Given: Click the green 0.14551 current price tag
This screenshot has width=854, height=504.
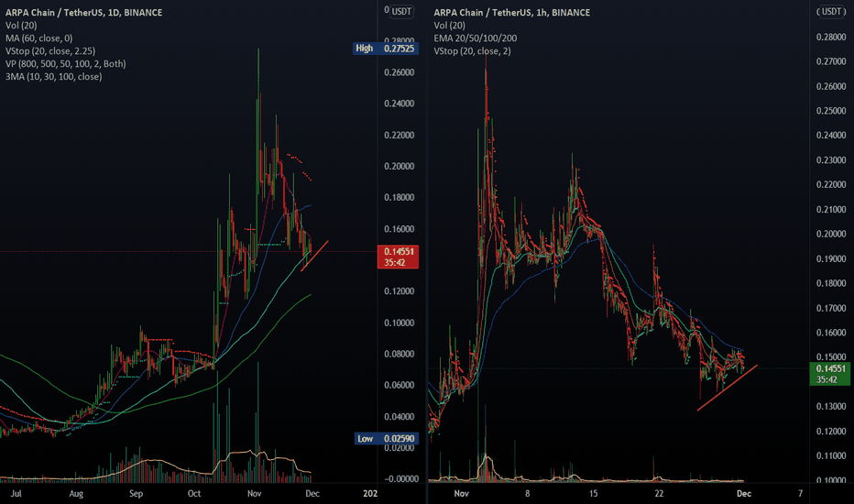Looking at the screenshot, I should [829, 374].
